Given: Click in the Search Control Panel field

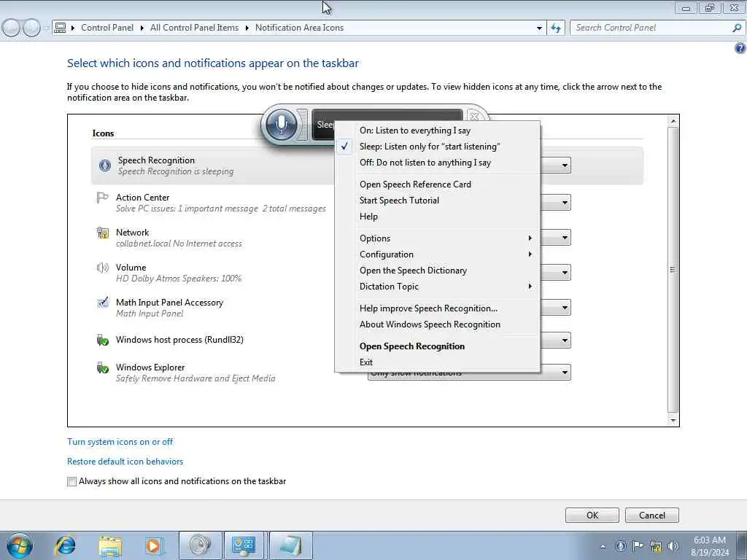Looking at the screenshot, I should 650,28.
